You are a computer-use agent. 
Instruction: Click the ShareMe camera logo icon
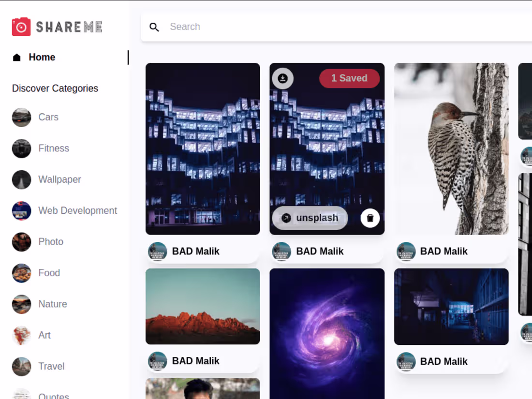pos(21,27)
